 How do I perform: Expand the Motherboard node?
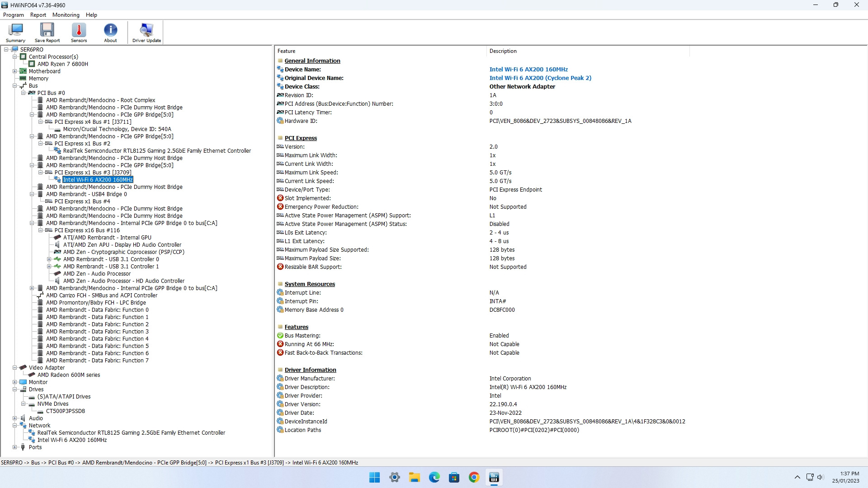(15, 71)
